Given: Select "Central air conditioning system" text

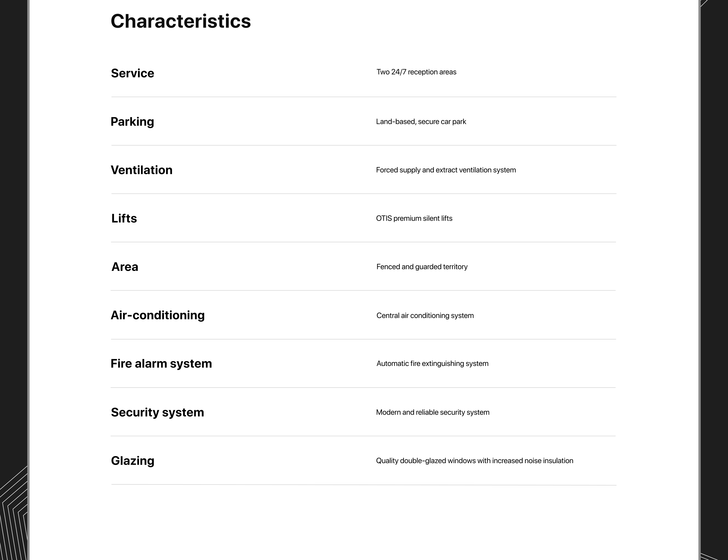Looking at the screenshot, I should [425, 315].
